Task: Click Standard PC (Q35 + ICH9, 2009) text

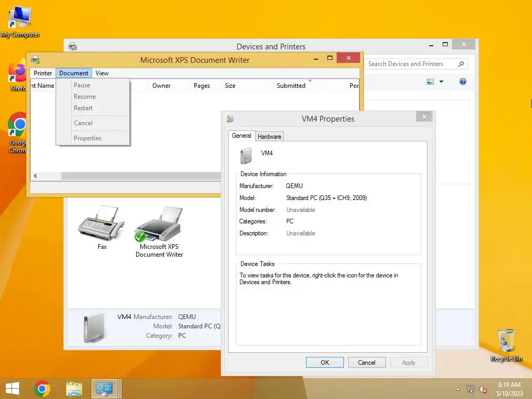Action: point(326,198)
